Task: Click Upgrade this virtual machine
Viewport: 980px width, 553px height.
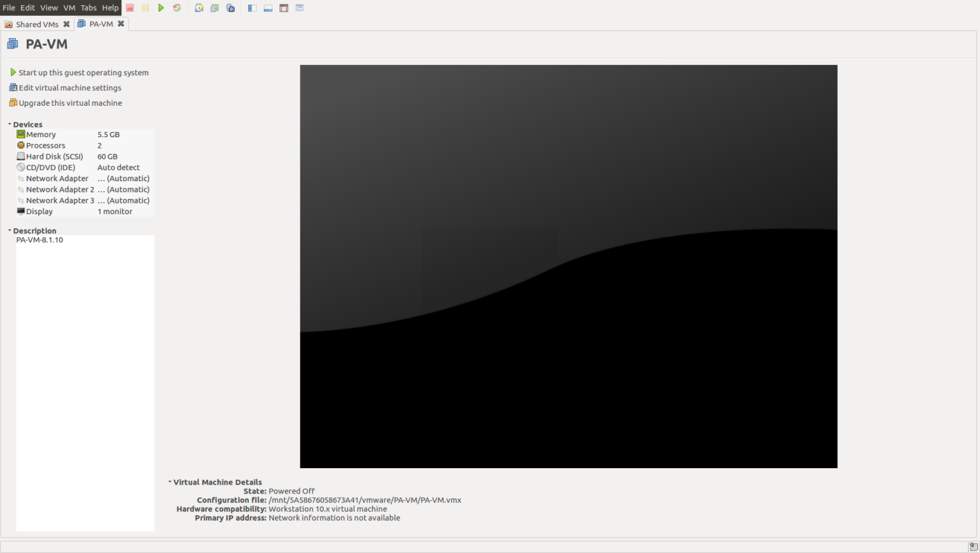Action: (70, 103)
